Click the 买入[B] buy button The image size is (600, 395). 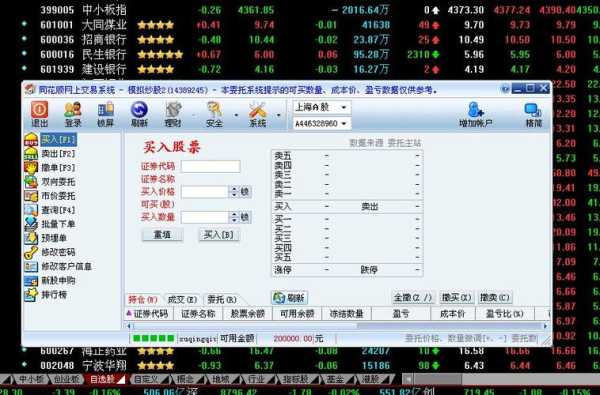click(x=219, y=235)
